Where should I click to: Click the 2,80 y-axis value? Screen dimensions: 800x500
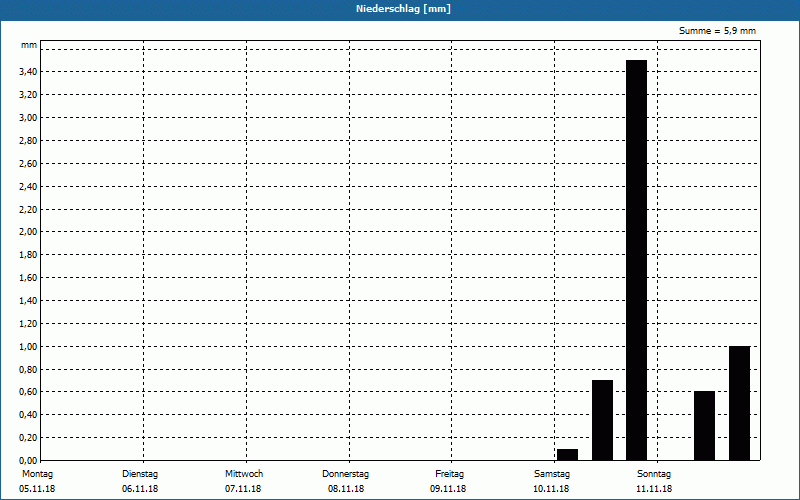[x=28, y=141]
